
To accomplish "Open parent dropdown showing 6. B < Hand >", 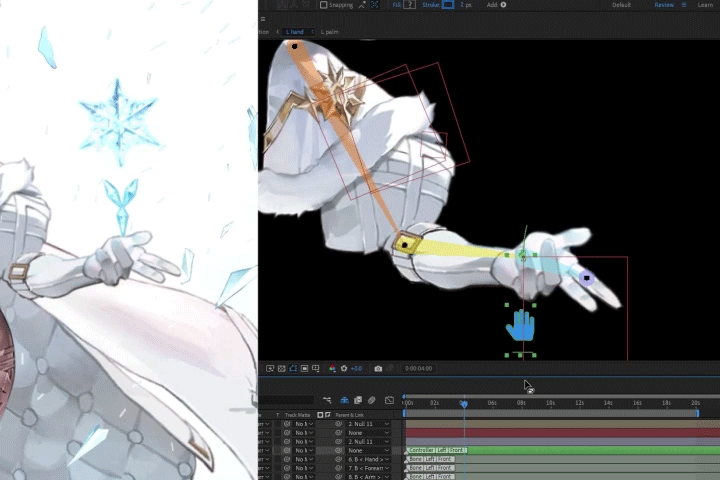I will point(368,459).
